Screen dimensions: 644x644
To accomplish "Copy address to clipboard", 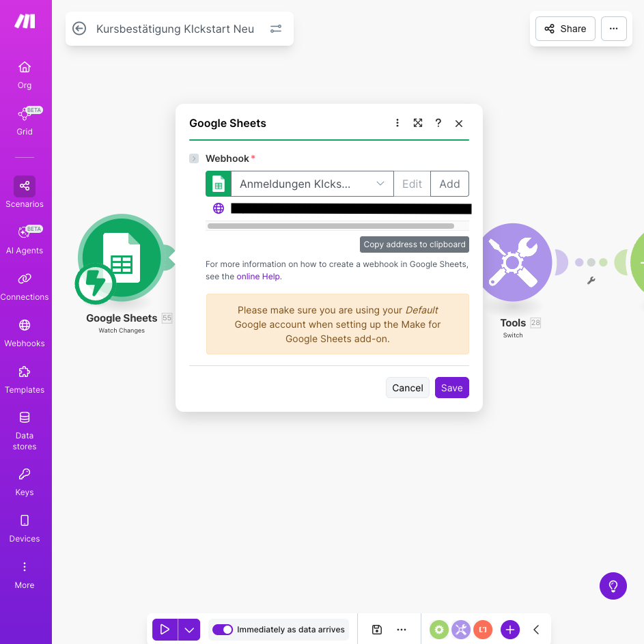I will click(415, 244).
